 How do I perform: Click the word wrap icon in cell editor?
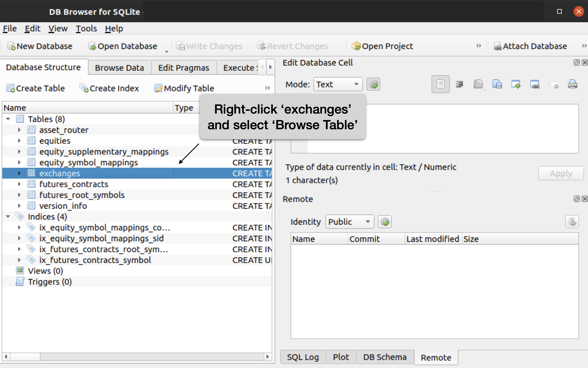[x=440, y=84]
